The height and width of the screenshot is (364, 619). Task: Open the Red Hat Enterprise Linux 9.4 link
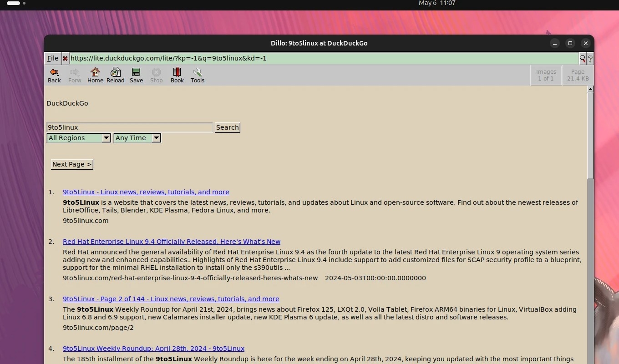point(172,242)
